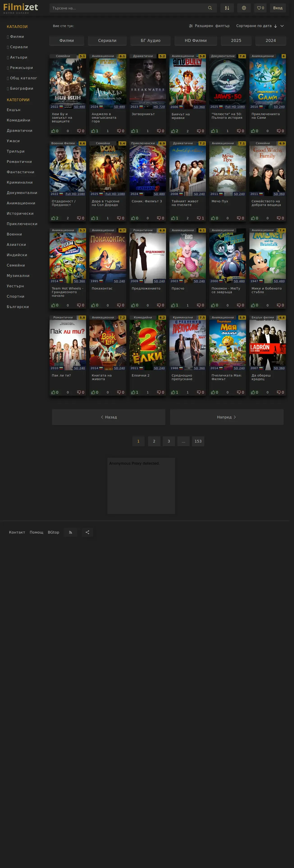Browse the Анимационни category in sidebar
Viewport: 294px width, 868px height.
pos(21,203)
